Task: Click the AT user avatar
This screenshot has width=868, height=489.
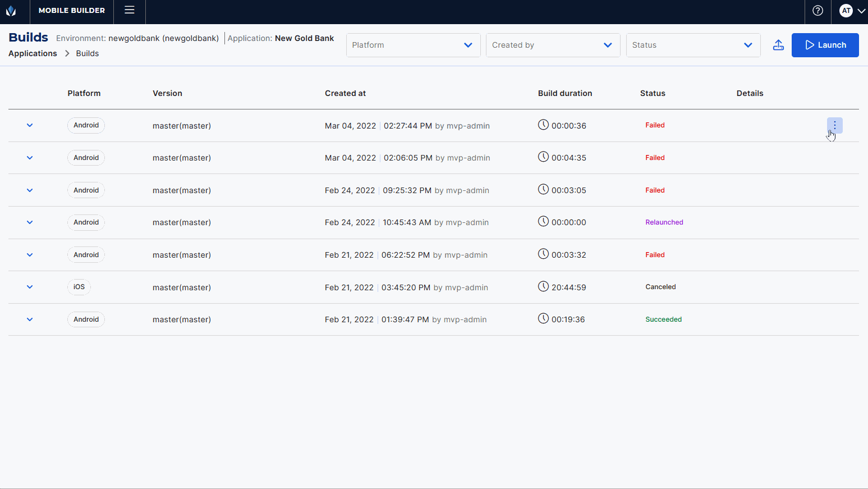Action: [x=846, y=11]
